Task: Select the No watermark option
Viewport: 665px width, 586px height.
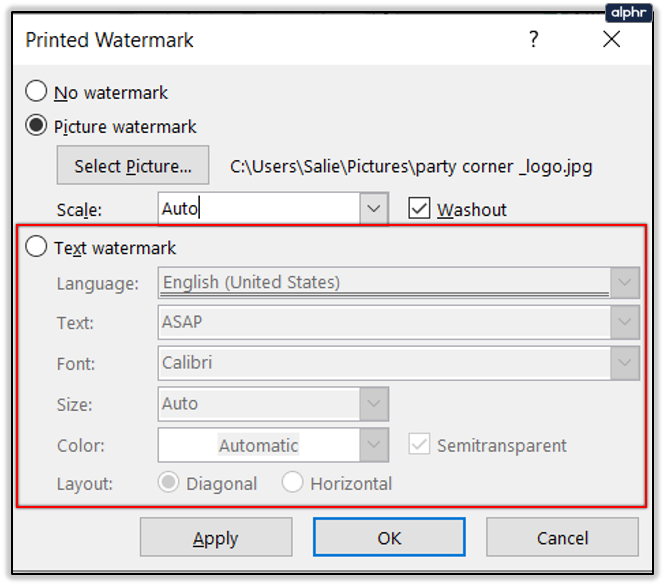Action: [36, 92]
